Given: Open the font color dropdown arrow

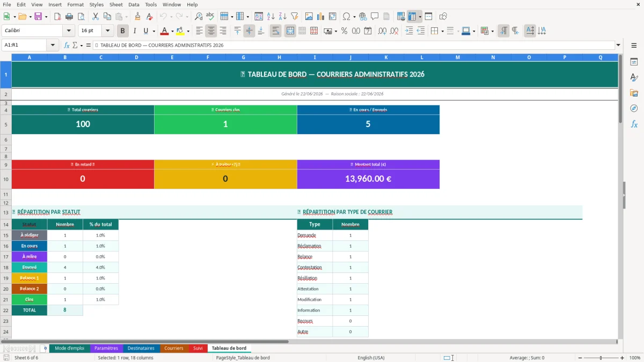Looking at the screenshot, I should pyautogui.click(x=172, y=31).
